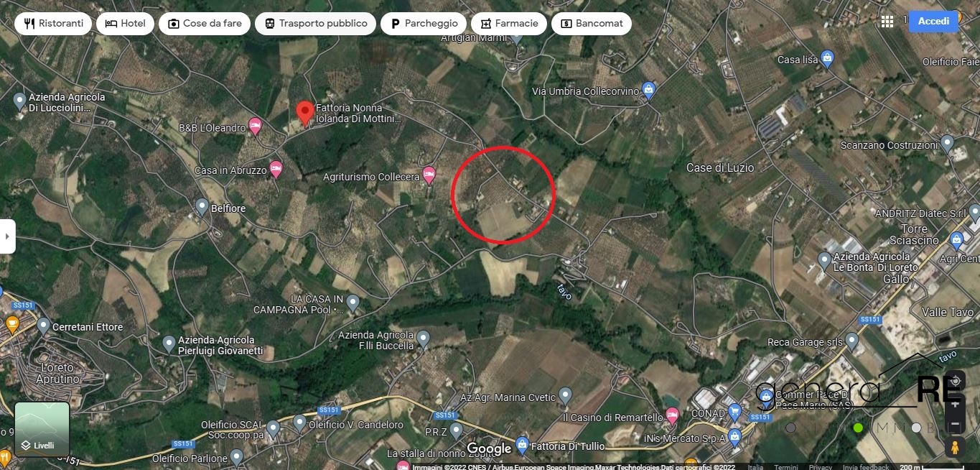Select the B&B L'Oleandro hotel marker
Viewport: 980px width, 470px height.
pyautogui.click(x=255, y=127)
